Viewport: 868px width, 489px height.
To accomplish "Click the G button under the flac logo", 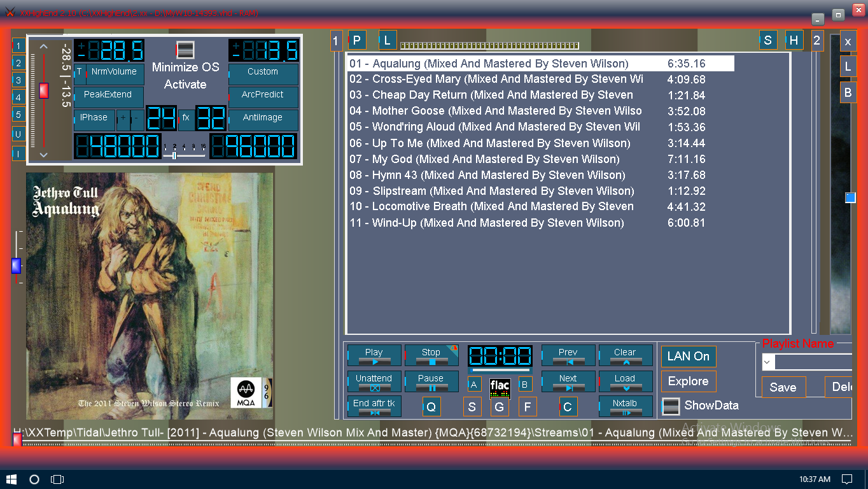I will click(500, 407).
